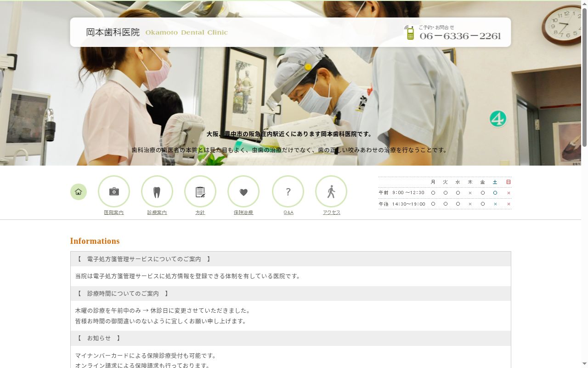This screenshot has height=368, width=588.
Task: Open the medical kit clinic guide icon
Action: pyautogui.click(x=114, y=191)
